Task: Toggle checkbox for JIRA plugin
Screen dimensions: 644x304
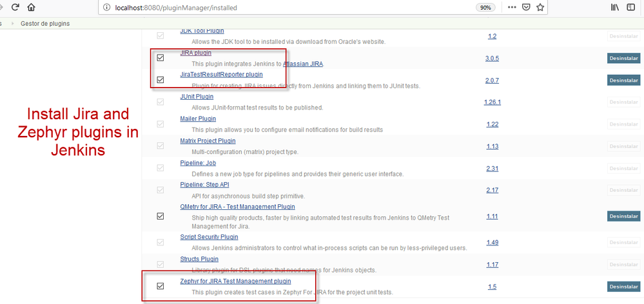Action: pyautogui.click(x=161, y=58)
